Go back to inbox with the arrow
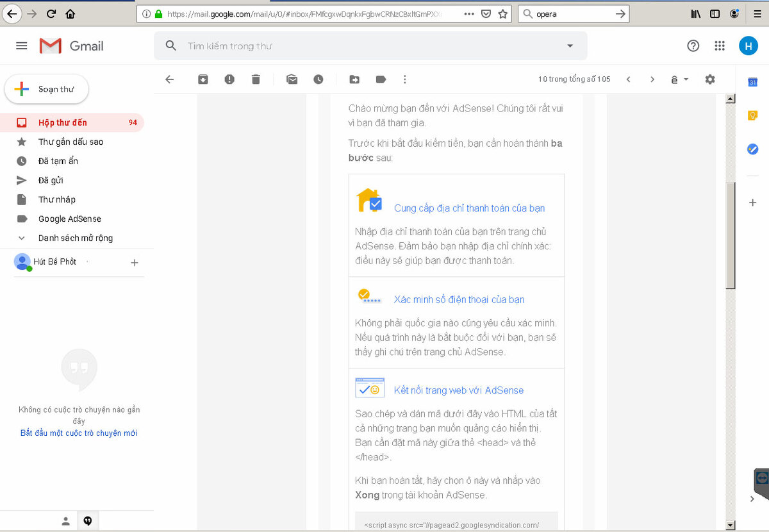The width and height of the screenshot is (769, 532). coord(169,79)
